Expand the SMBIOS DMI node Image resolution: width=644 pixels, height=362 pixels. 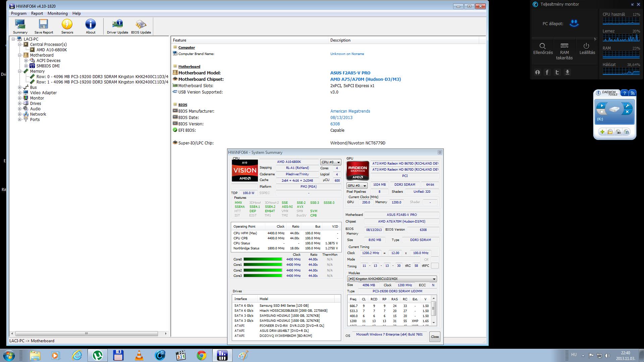point(26,66)
